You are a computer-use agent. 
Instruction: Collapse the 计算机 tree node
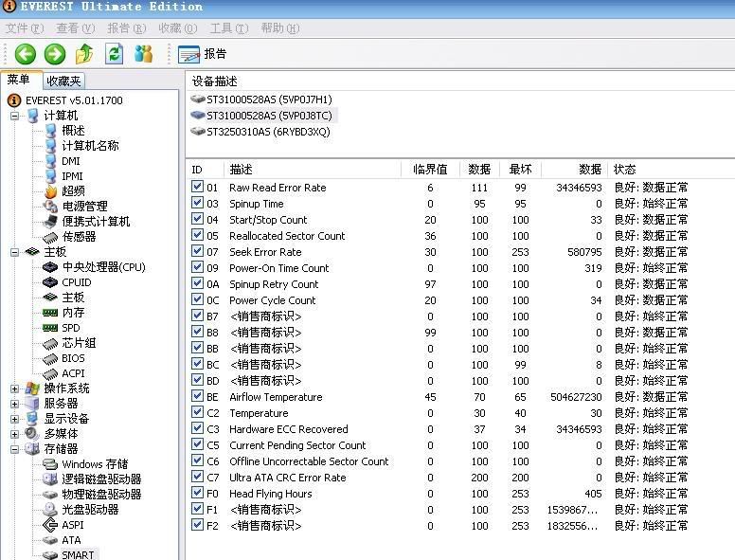(x=15, y=116)
